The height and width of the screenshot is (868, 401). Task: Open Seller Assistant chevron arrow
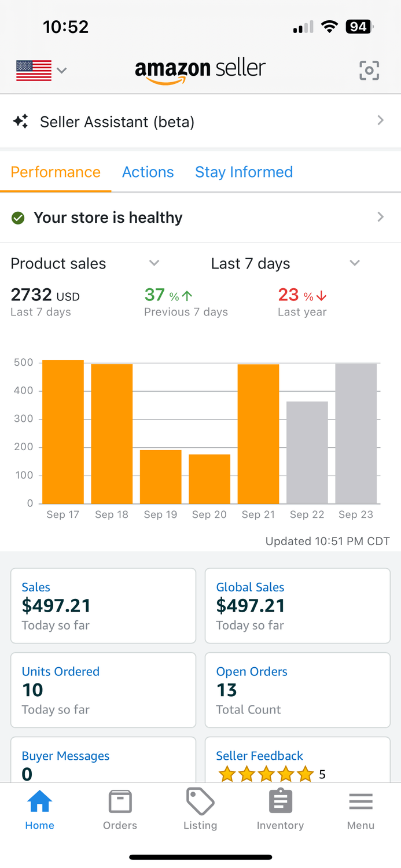[x=380, y=120]
